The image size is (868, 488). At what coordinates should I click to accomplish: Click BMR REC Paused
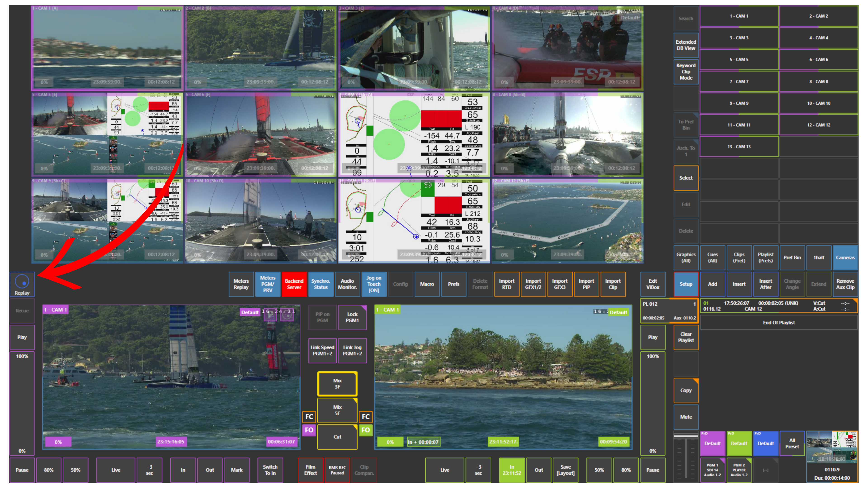(x=337, y=470)
